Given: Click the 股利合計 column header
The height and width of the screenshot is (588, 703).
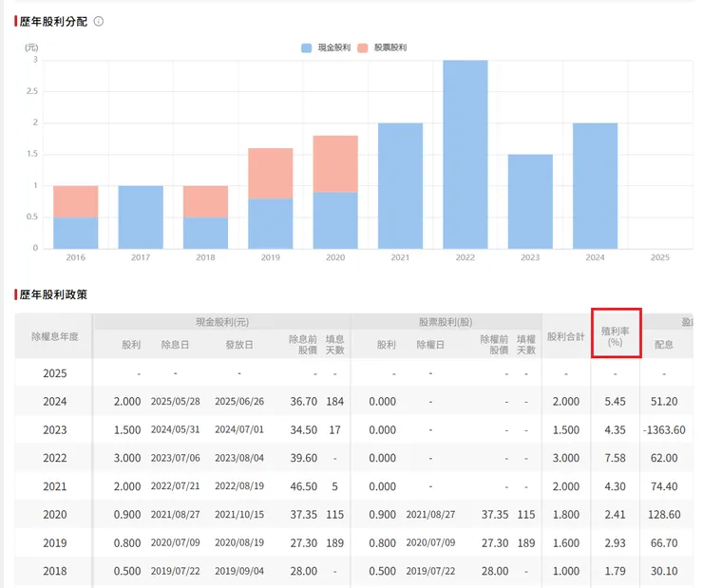Looking at the screenshot, I should pos(566,336).
